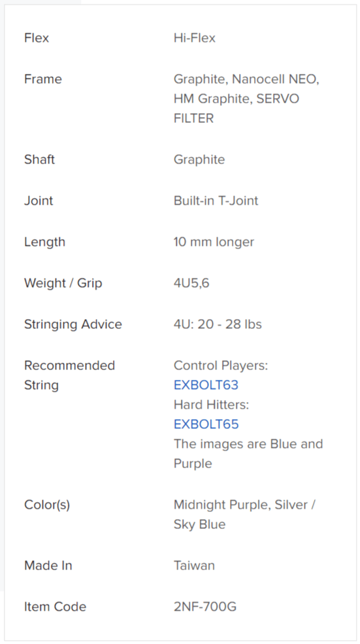Click the Control Players text
360x644 pixels.
click(x=220, y=365)
